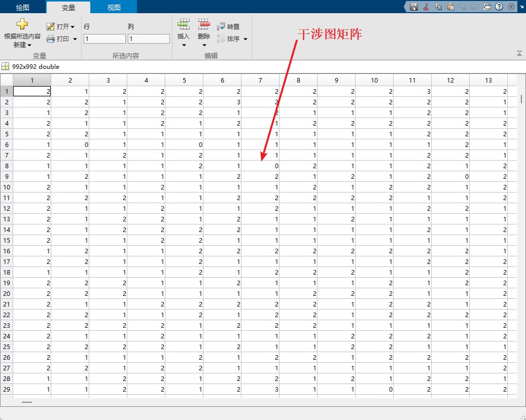Open quick access toolbar options dropdown
The height and width of the screenshot is (420, 526).
[511, 7]
